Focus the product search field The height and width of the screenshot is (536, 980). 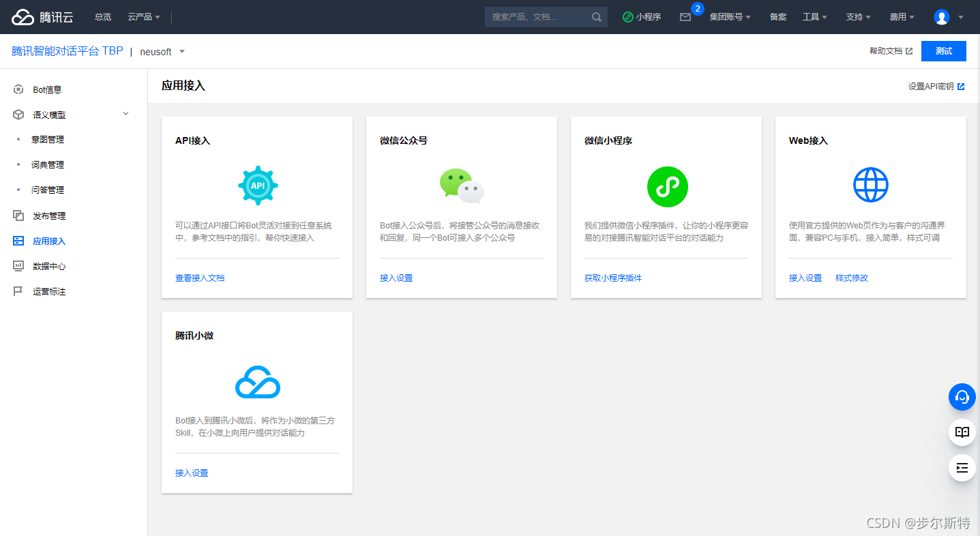538,17
